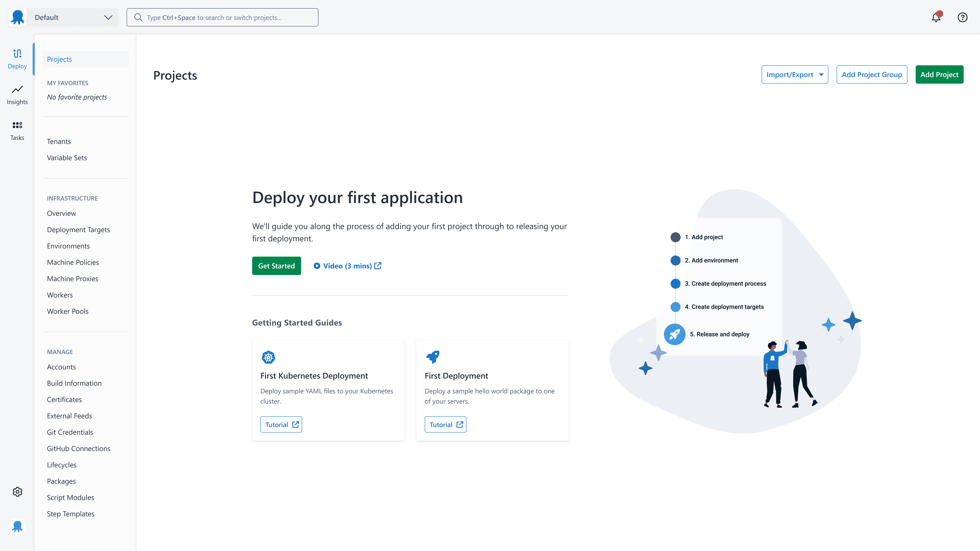Image resolution: width=980 pixels, height=551 pixels.
Task: Open the Import/Export dropdown
Action: tap(795, 74)
